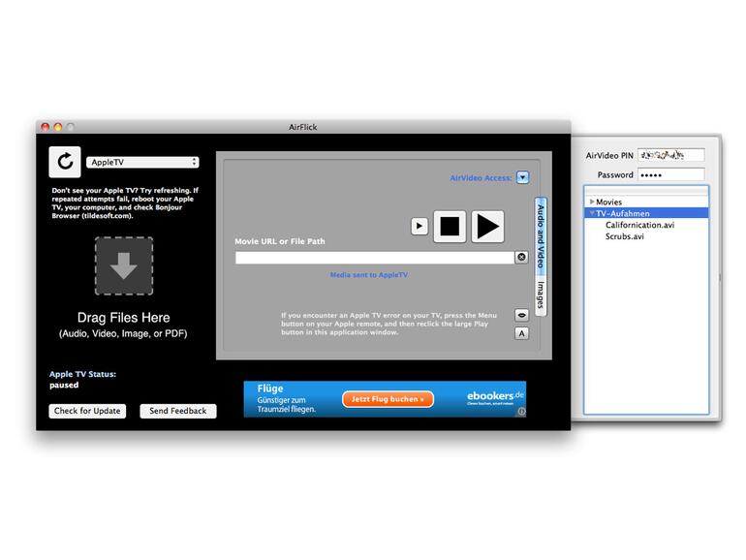Minimize the AirFlick window
Viewport: 746px width, 560px height.
pyautogui.click(x=57, y=127)
